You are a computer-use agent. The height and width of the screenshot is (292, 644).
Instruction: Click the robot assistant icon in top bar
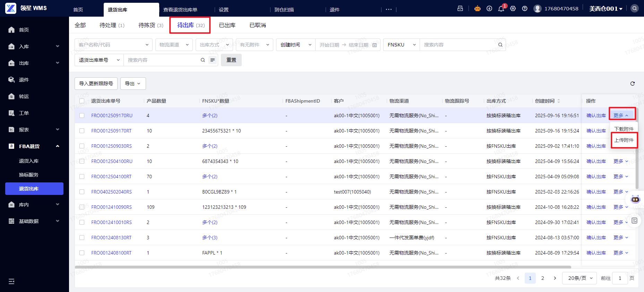[478, 9]
